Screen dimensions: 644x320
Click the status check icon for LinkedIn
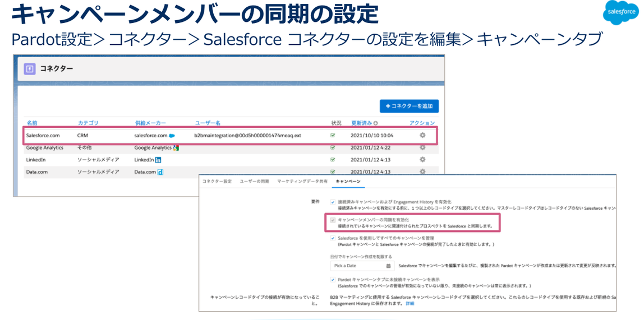[333, 160]
